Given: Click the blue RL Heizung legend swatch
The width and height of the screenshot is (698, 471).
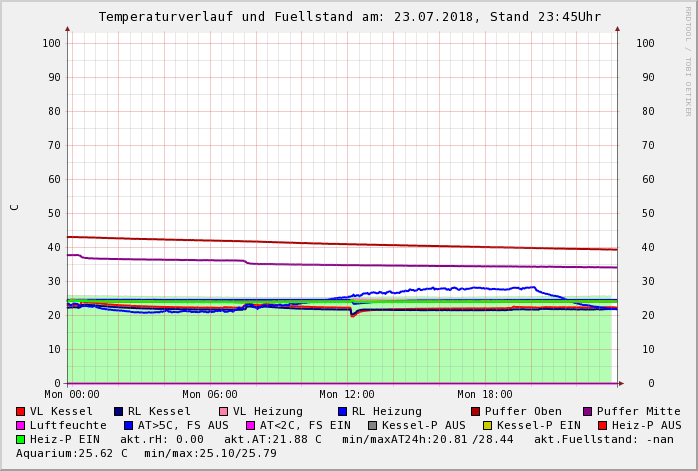Looking at the screenshot, I should [342, 412].
